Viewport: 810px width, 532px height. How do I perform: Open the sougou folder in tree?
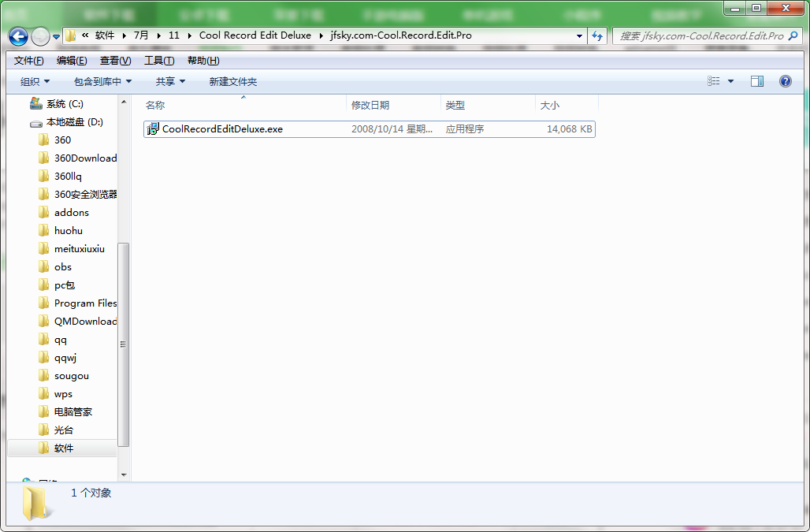(x=71, y=375)
